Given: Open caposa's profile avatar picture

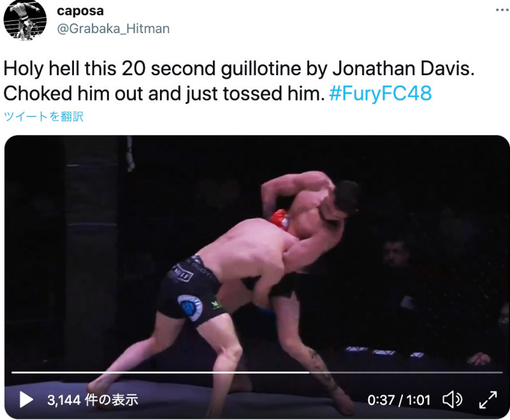Looking at the screenshot, I should pyautogui.click(x=25, y=20).
